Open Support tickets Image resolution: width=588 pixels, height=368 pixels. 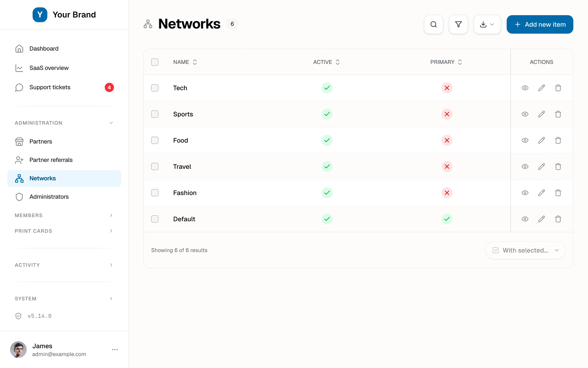(64, 87)
